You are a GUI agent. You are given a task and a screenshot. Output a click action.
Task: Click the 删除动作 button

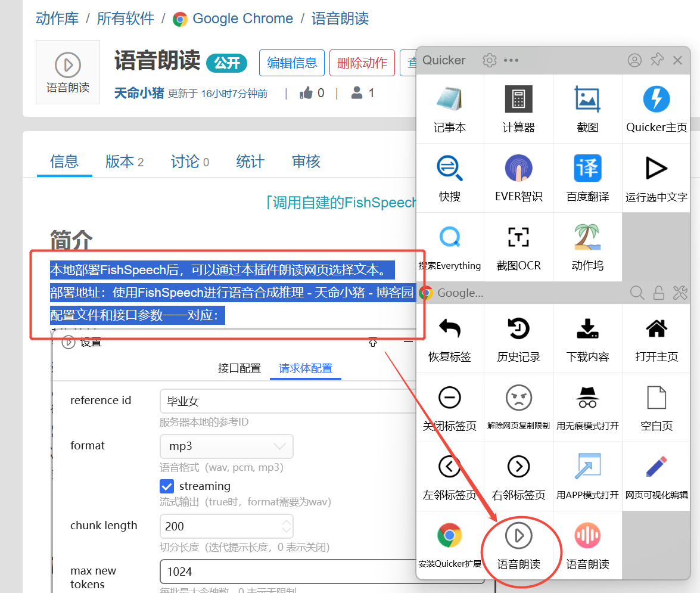[x=362, y=63]
